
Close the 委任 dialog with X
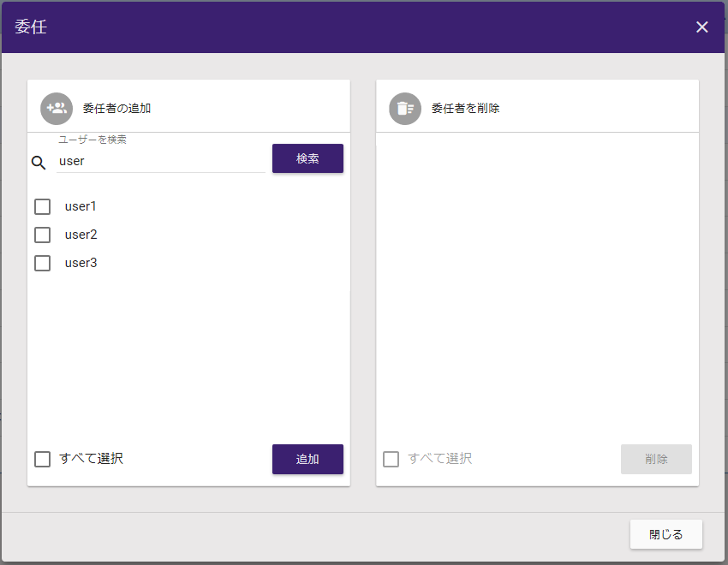(x=702, y=27)
